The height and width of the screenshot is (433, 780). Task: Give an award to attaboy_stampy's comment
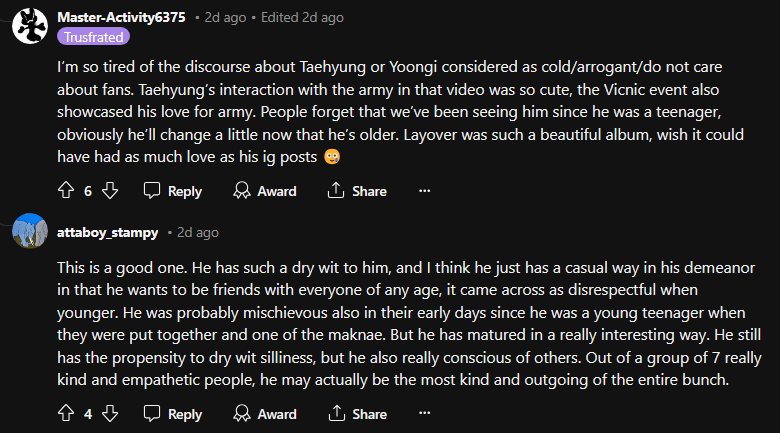pos(265,413)
